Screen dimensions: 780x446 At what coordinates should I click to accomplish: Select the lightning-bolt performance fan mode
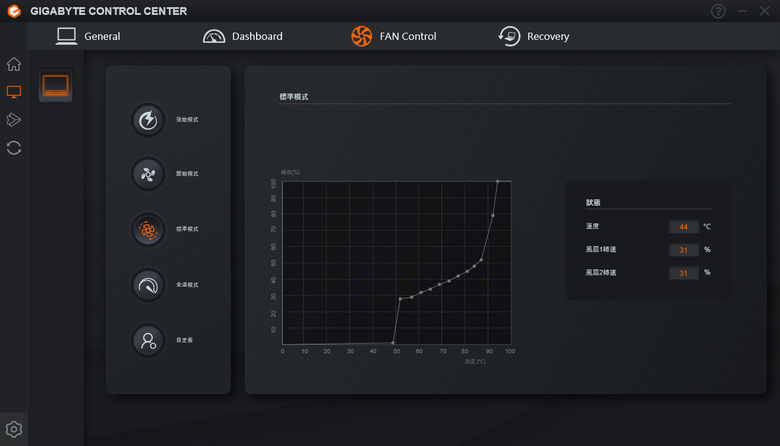148,120
